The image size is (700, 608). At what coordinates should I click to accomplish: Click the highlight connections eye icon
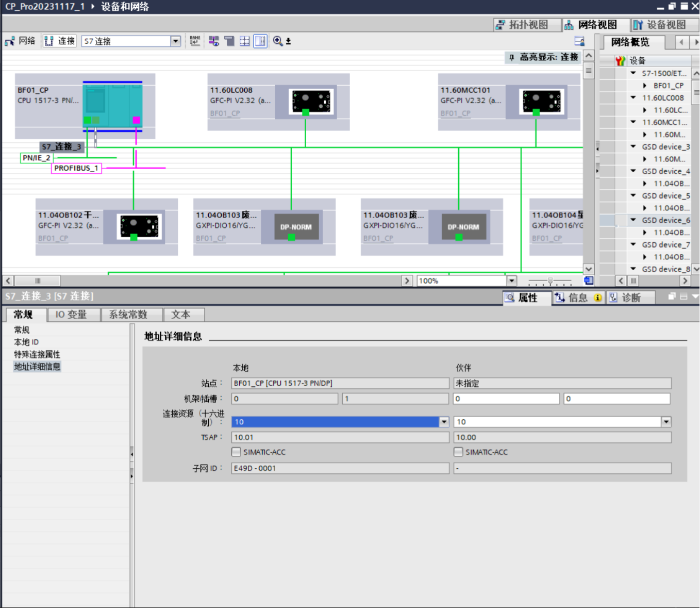click(x=214, y=41)
